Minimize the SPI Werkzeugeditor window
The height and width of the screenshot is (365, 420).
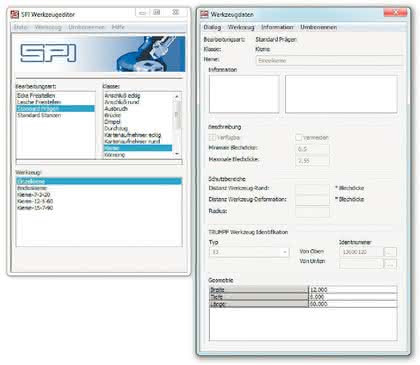click(x=142, y=13)
